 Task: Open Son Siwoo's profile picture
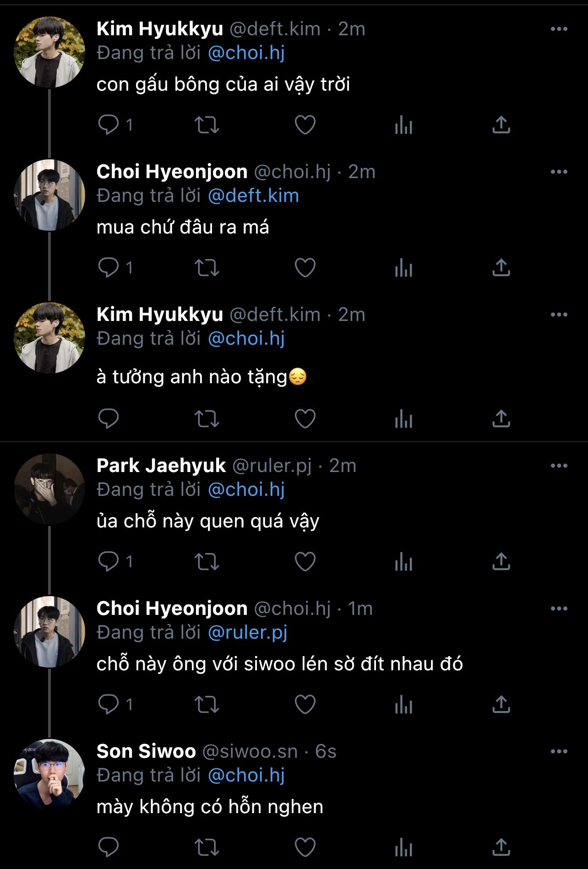49,774
